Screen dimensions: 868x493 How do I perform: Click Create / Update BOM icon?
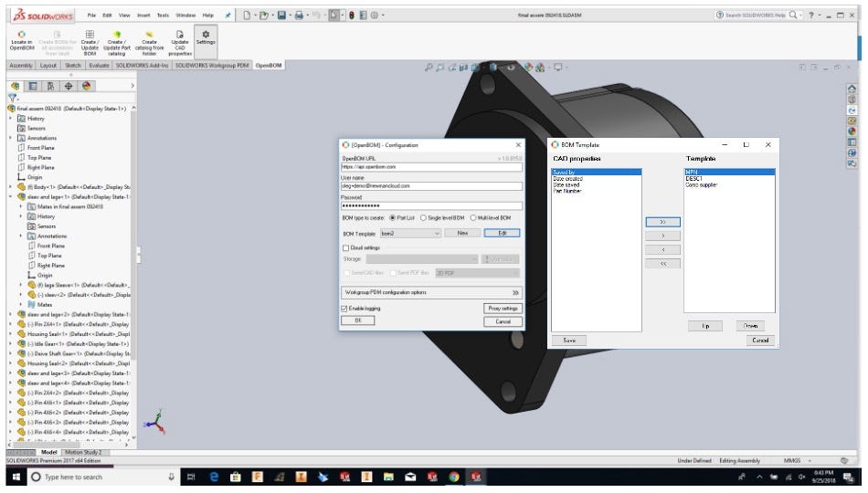coord(90,35)
